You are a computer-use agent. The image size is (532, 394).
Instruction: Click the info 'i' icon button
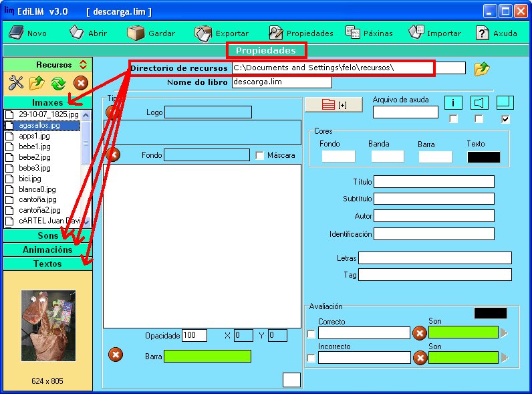coord(453,102)
